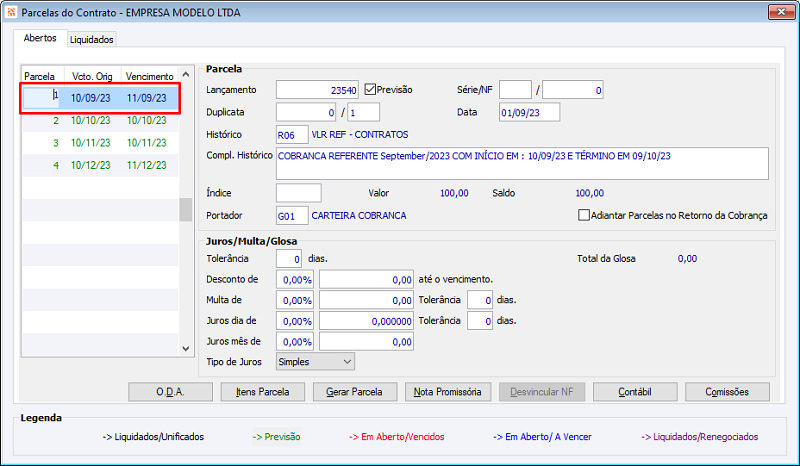The width and height of the screenshot is (800, 466).
Task: Open the Comissões button
Action: (727, 391)
